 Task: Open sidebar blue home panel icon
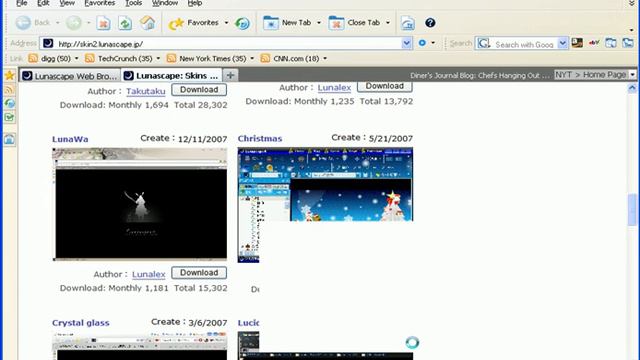pos(9,139)
